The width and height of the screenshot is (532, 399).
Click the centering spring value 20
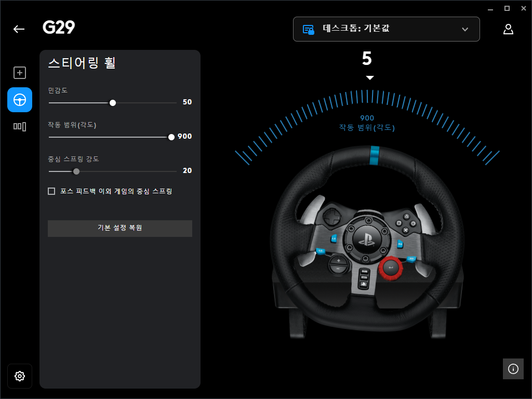pos(187,170)
